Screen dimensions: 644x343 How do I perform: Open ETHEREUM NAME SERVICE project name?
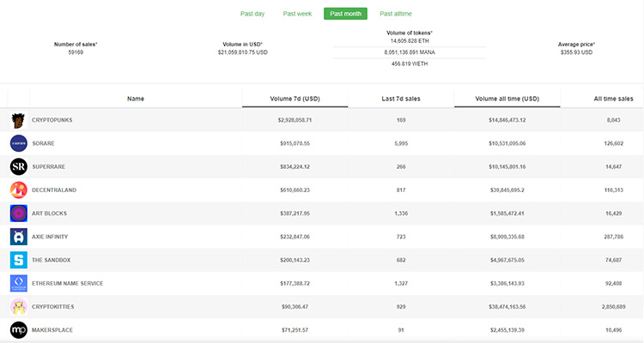[68, 284]
